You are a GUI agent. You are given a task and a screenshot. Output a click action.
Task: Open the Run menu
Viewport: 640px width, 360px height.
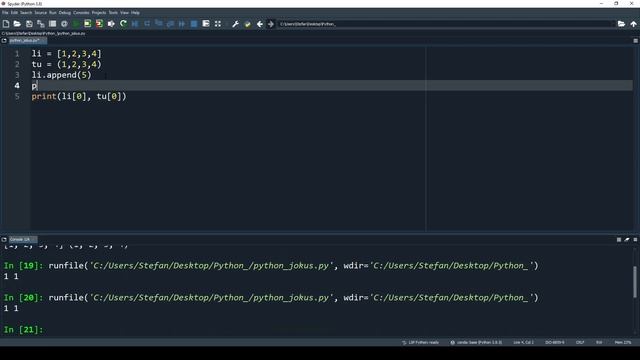(x=53, y=13)
